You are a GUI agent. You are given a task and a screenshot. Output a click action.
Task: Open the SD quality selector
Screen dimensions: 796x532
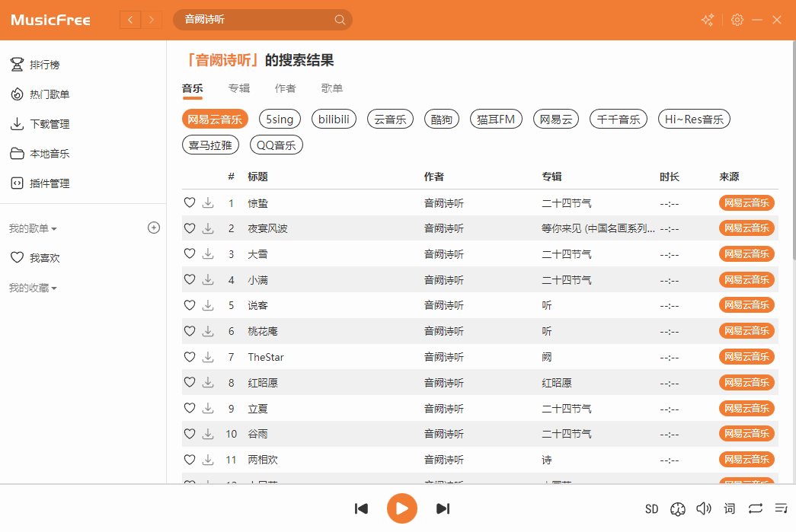click(651, 509)
